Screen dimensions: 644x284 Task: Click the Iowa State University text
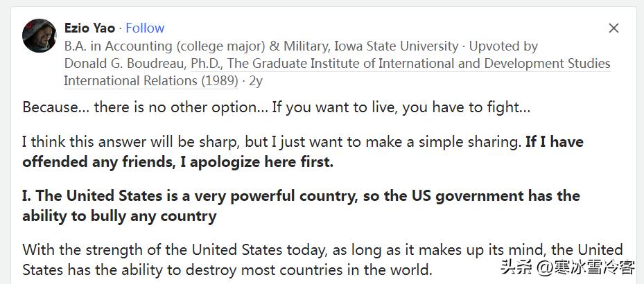coord(396,46)
